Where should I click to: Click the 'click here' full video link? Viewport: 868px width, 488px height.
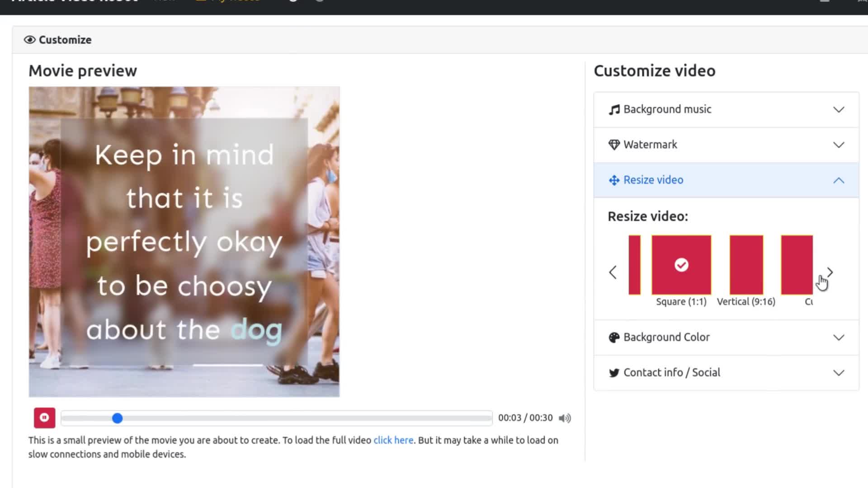pos(393,440)
